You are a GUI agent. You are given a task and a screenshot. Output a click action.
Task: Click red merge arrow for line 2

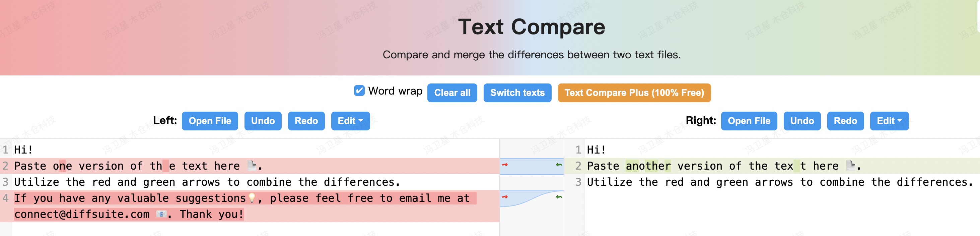point(504,165)
